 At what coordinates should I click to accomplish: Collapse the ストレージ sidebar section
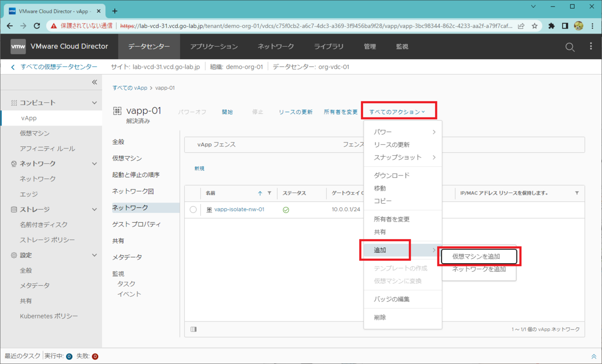[94, 210]
